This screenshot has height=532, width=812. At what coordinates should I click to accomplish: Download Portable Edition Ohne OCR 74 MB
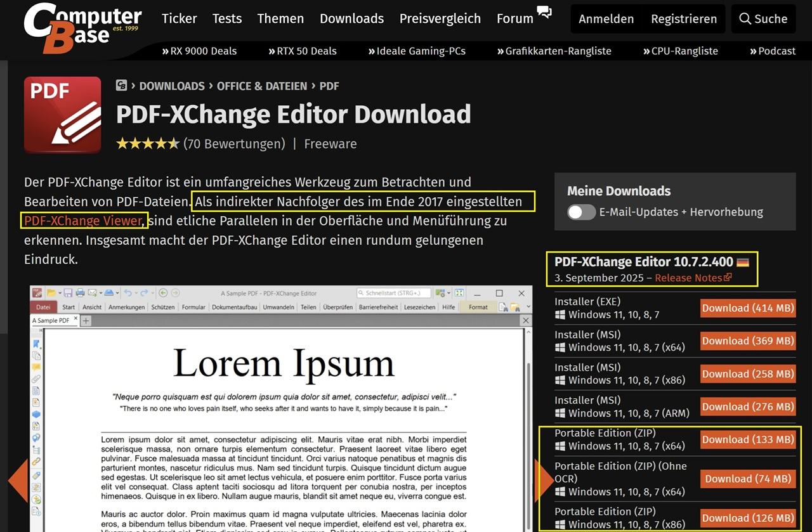pyautogui.click(x=748, y=479)
